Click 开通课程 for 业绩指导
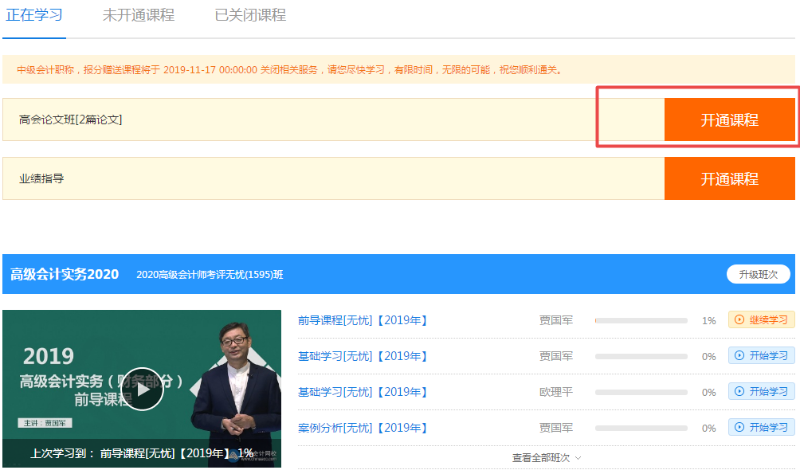This screenshot has width=800, height=470. coord(729,179)
